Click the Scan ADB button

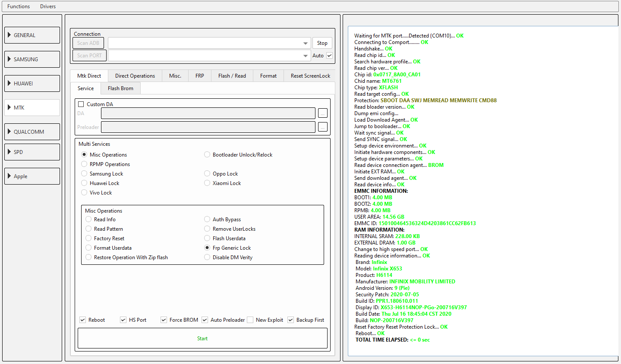coord(88,43)
